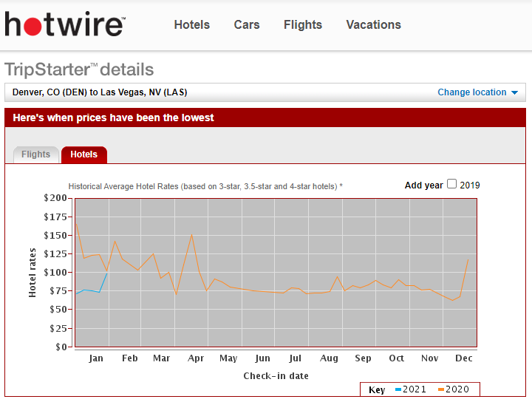This screenshot has height=402, width=532.
Task: Open the Flights navigation link
Action: point(303,25)
